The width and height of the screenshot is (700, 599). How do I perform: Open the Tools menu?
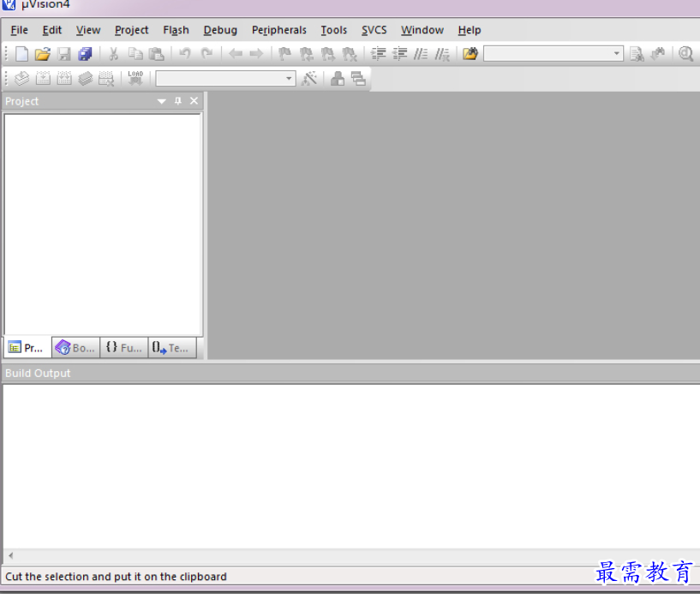[333, 30]
